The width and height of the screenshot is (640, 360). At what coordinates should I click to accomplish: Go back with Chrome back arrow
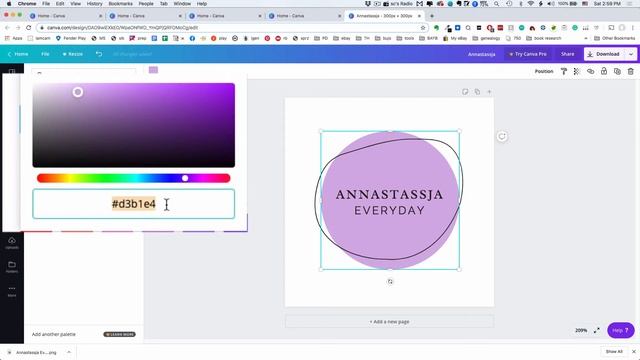click(x=7, y=27)
